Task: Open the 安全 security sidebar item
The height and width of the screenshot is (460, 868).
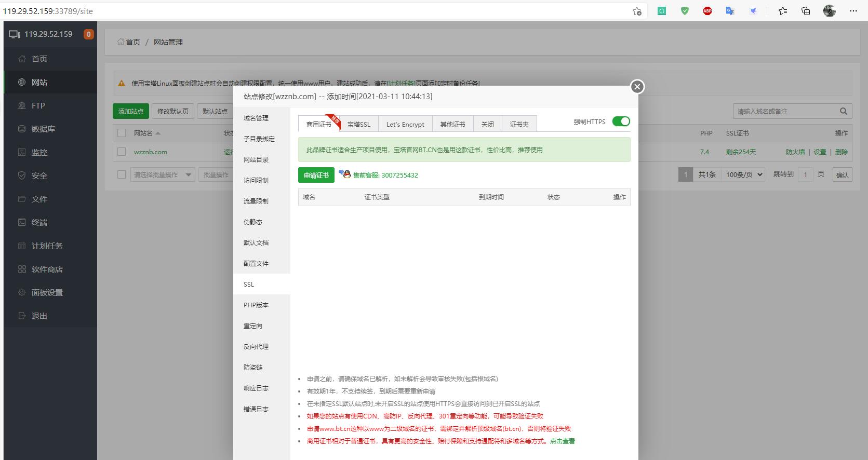Action: click(50, 175)
